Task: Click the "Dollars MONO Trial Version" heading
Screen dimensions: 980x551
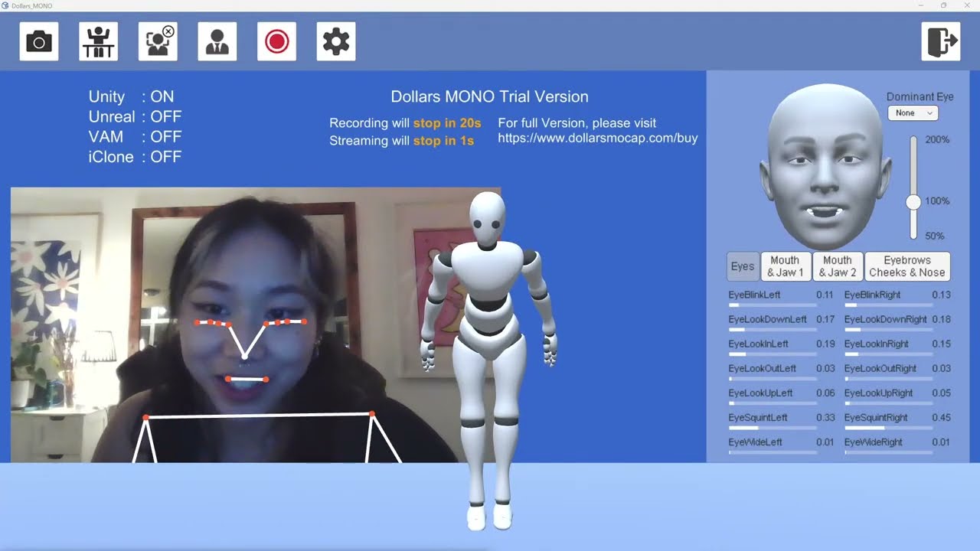Action: [x=490, y=96]
